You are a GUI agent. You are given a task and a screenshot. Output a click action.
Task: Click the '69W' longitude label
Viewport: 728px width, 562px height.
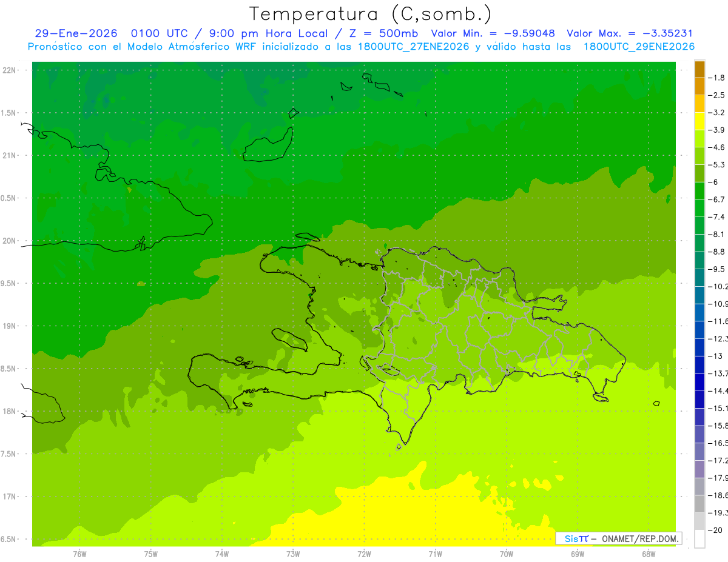578,554
